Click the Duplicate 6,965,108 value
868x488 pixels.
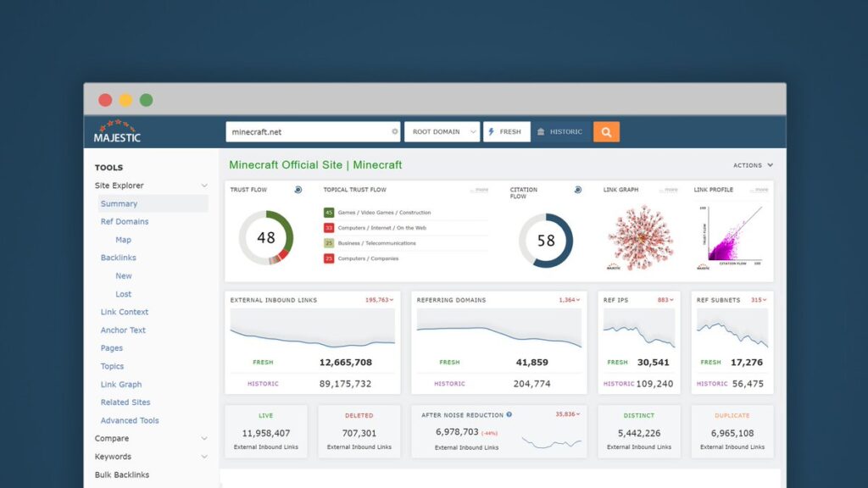tap(732, 433)
